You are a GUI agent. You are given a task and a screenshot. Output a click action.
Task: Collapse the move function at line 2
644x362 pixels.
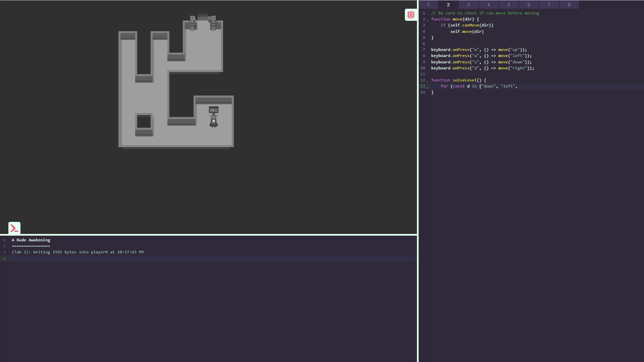coord(428,20)
